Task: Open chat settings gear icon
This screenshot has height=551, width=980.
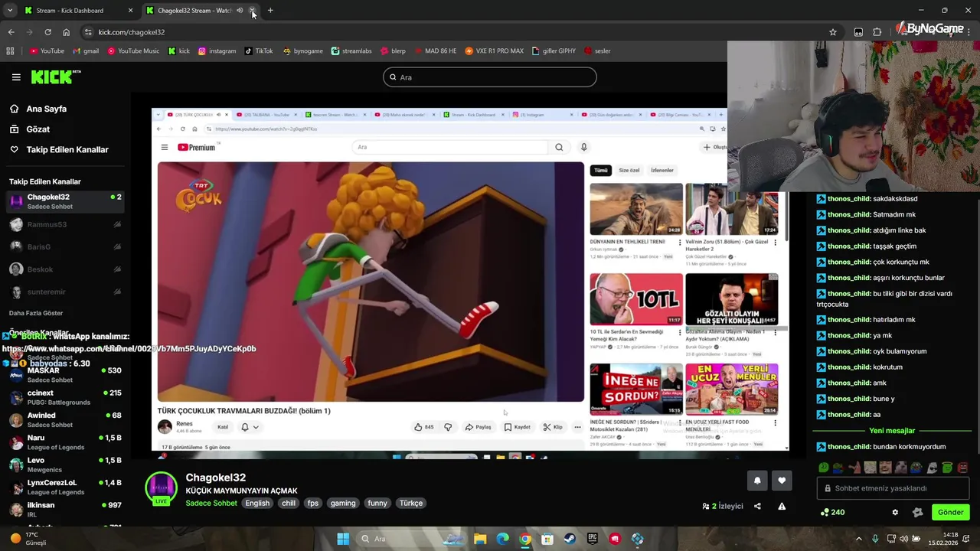Action: pyautogui.click(x=895, y=513)
